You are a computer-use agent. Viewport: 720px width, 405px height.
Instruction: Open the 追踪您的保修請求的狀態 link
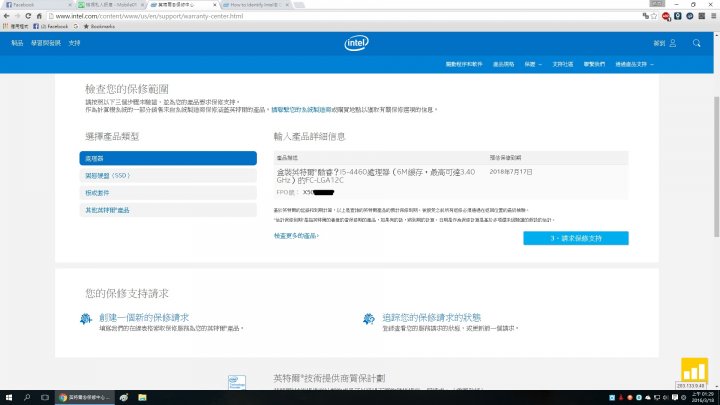[432, 317]
